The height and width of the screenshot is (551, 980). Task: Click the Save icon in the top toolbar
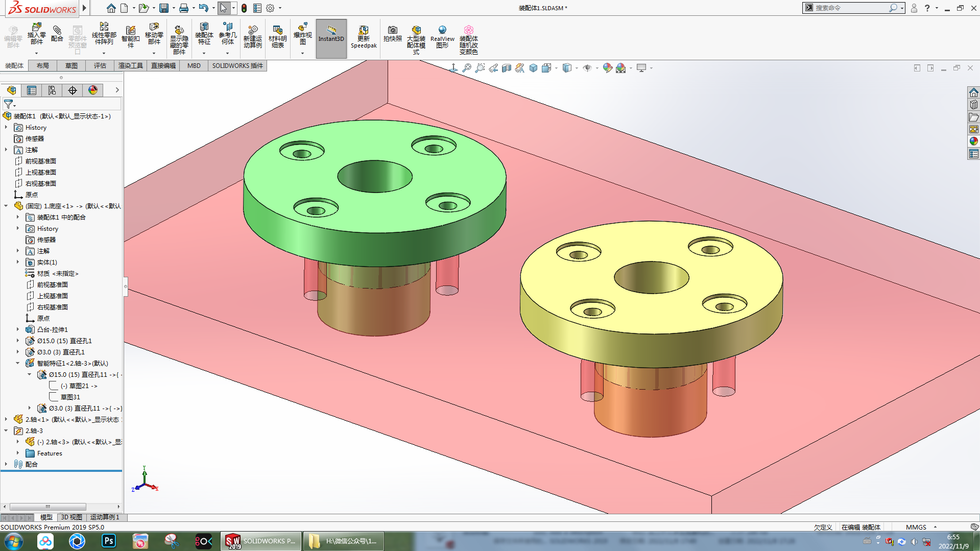point(164,8)
